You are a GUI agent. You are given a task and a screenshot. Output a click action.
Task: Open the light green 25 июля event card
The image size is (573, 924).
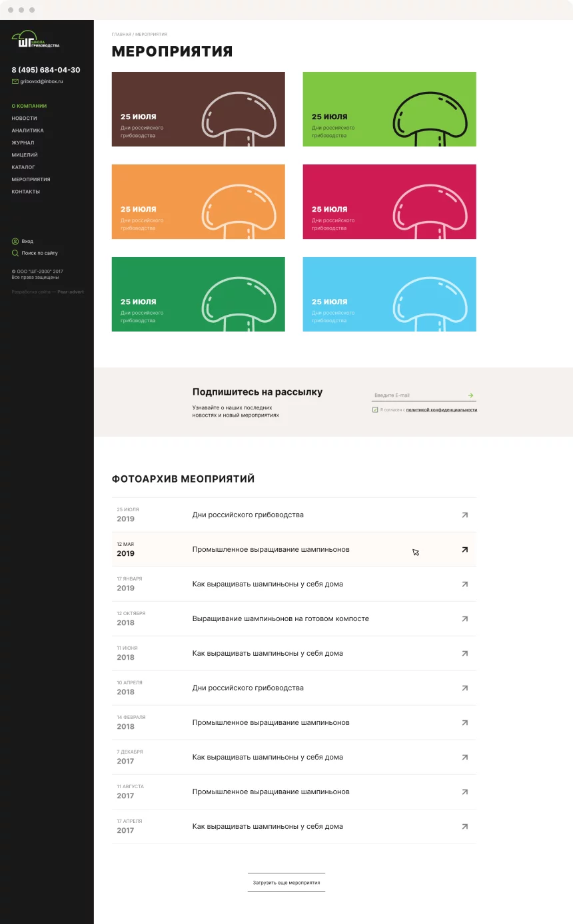pyautogui.click(x=390, y=109)
